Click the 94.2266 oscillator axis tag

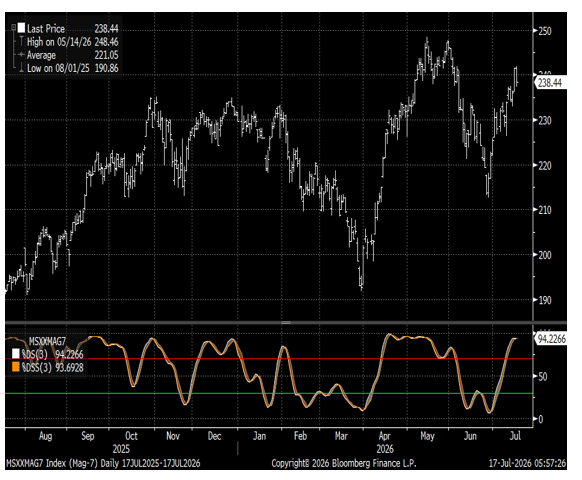550,339
